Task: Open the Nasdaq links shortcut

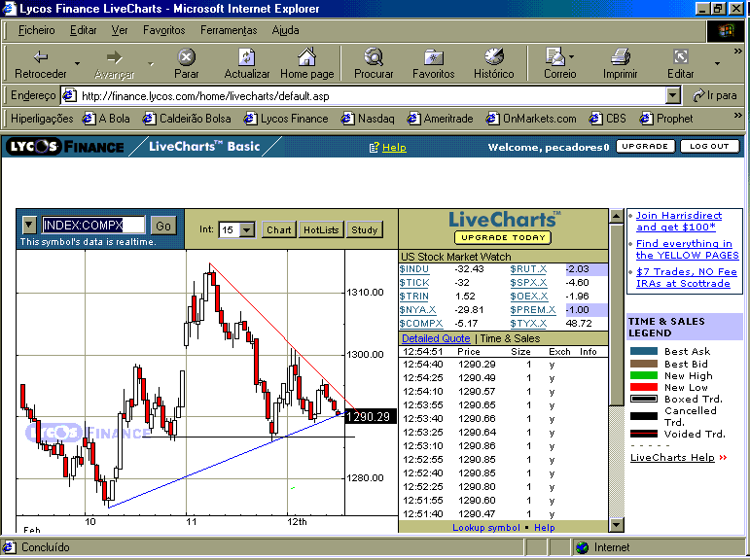Action: (368, 118)
